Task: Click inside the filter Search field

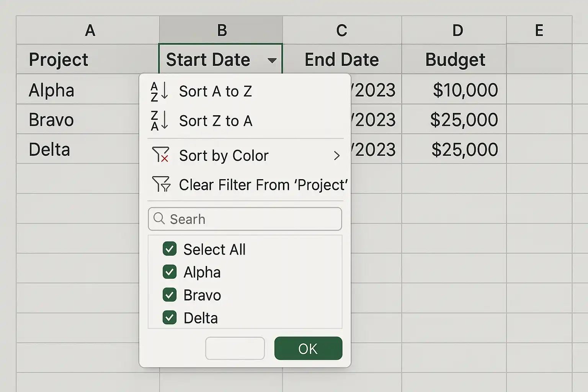Action: tap(245, 219)
